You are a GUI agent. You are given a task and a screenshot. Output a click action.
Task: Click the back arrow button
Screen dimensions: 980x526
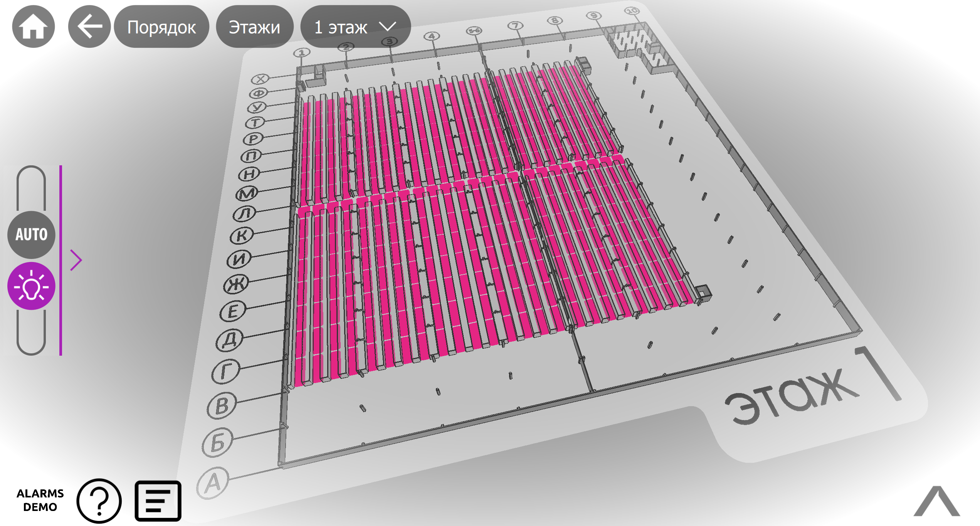(x=89, y=27)
